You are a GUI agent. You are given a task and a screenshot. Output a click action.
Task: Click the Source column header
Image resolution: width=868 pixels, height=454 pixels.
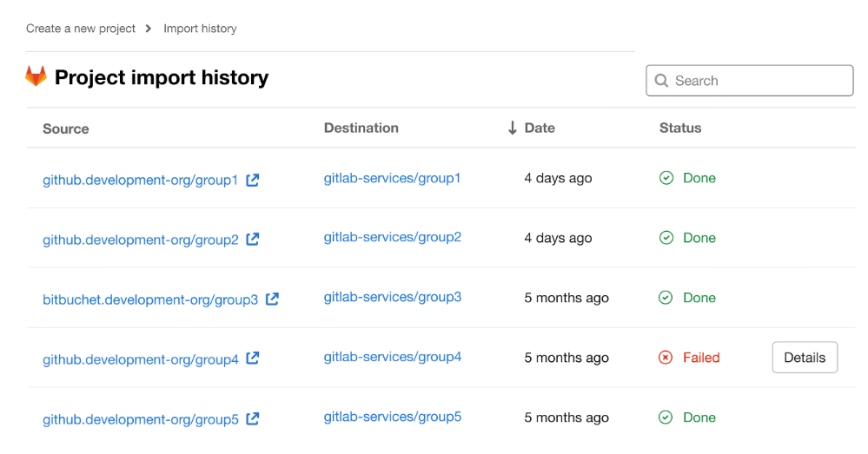pyautogui.click(x=66, y=128)
